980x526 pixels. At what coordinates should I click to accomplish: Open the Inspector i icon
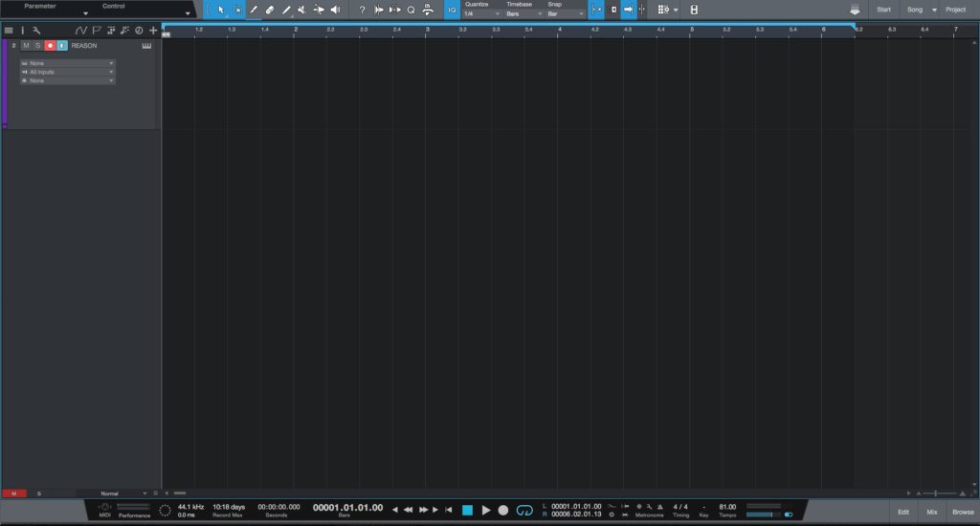point(23,30)
